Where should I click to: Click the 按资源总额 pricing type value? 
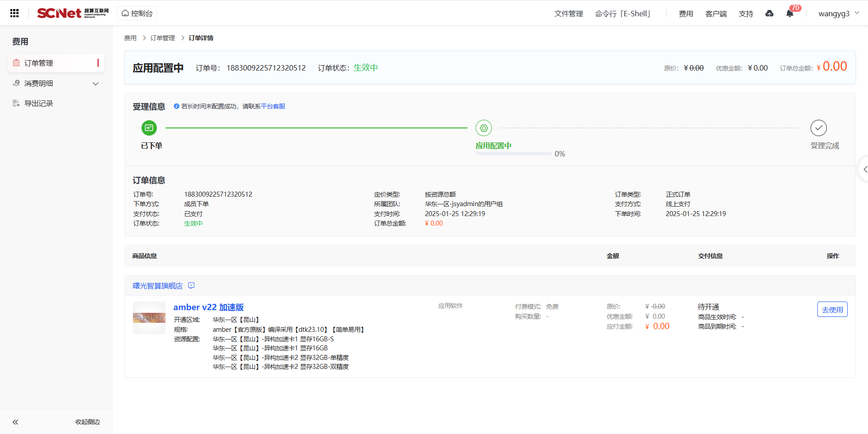click(x=440, y=194)
